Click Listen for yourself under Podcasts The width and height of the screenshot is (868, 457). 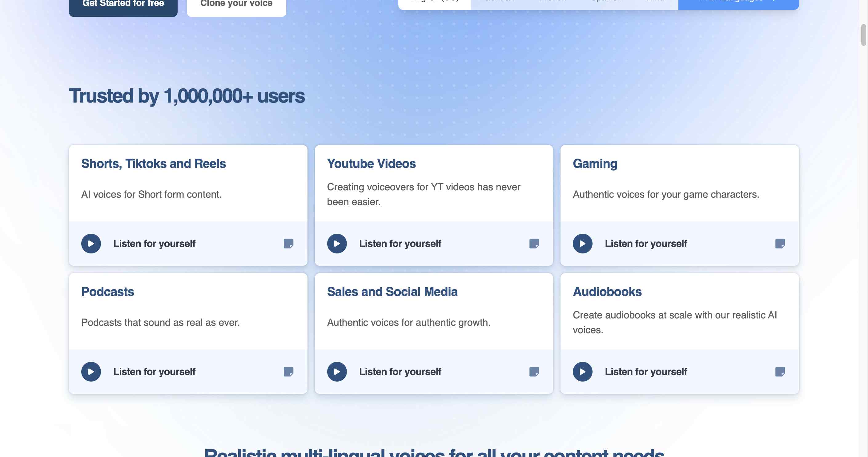(154, 372)
